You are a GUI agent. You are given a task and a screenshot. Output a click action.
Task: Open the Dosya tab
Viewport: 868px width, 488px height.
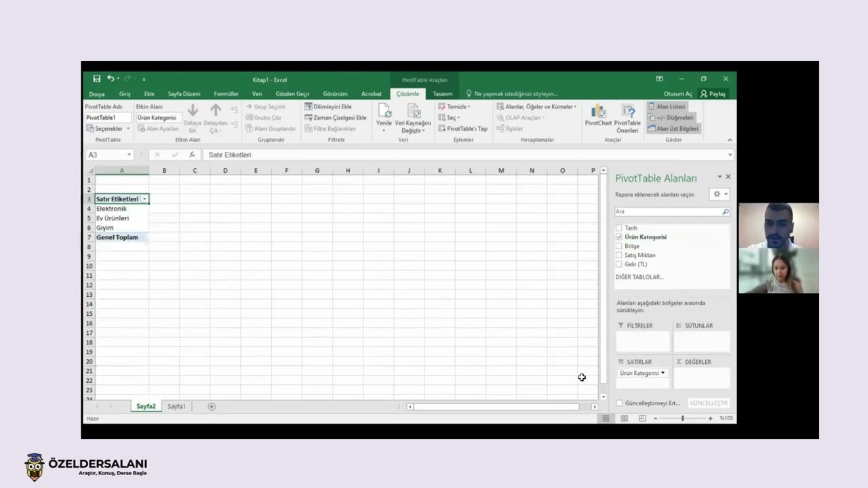coord(96,94)
